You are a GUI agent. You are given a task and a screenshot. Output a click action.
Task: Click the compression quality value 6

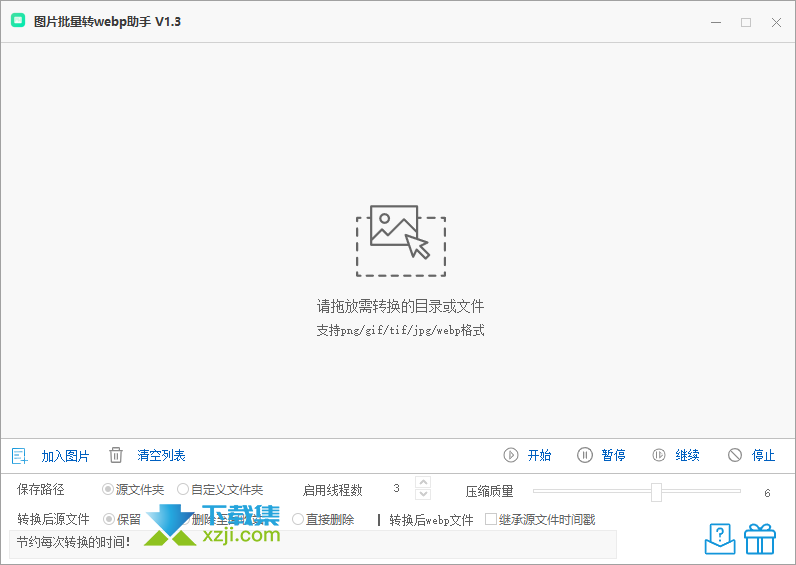[767, 493]
